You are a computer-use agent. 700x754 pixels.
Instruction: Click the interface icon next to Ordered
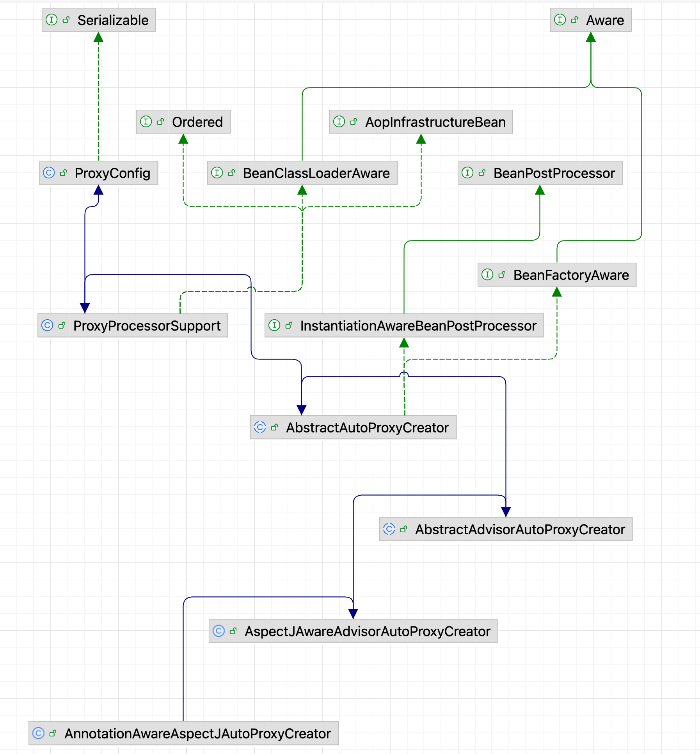click(x=146, y=122)
